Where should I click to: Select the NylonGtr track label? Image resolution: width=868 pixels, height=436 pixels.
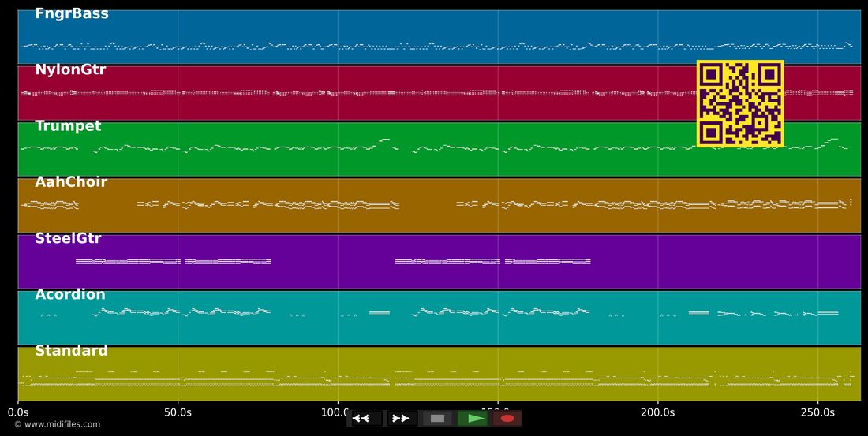click(70, 69)
